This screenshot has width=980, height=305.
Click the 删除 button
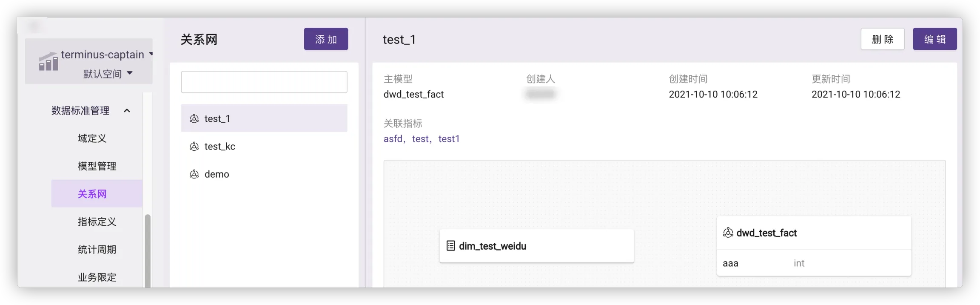[882, 39]
